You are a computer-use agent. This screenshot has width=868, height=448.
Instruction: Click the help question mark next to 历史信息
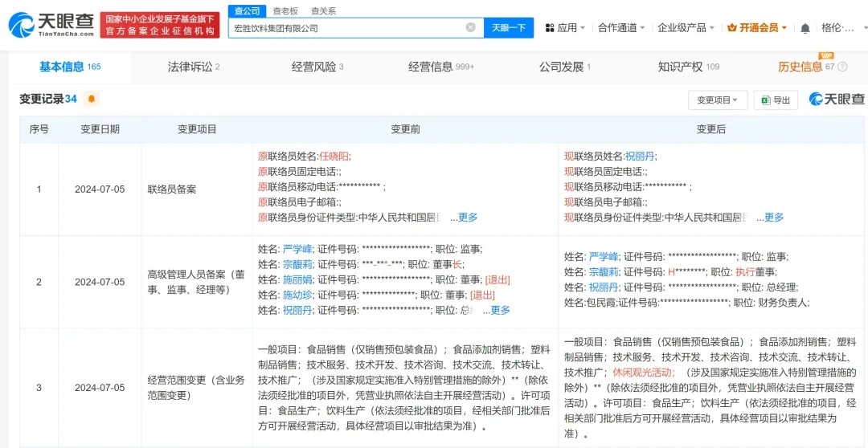point(842,67)
